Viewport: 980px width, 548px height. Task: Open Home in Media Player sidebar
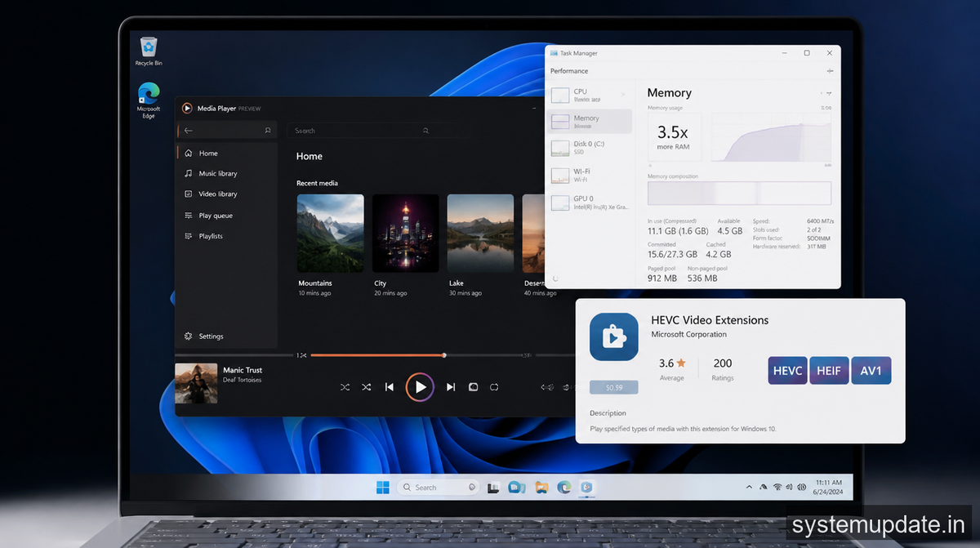point(226,154)
